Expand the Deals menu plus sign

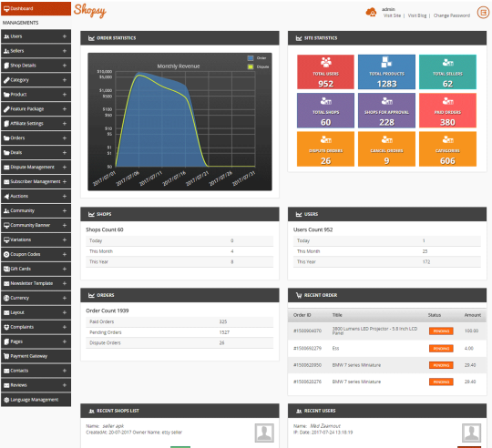coord(65,152)
